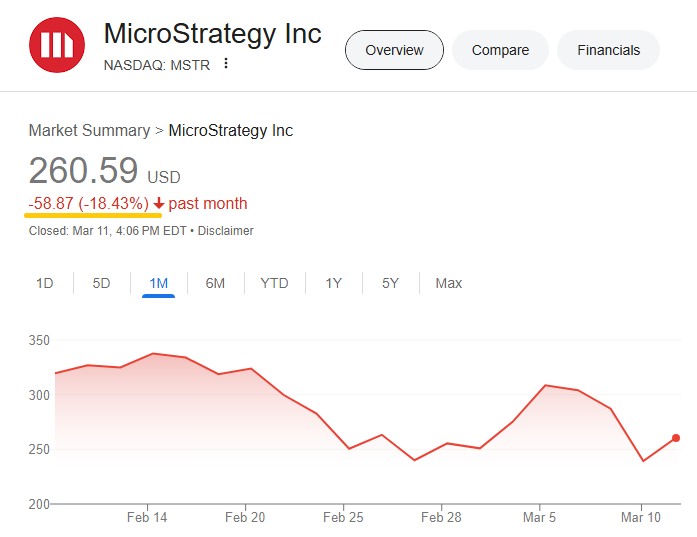Switch chart to 6M range
The image size is (697, 537).
(x=215, y=283)
